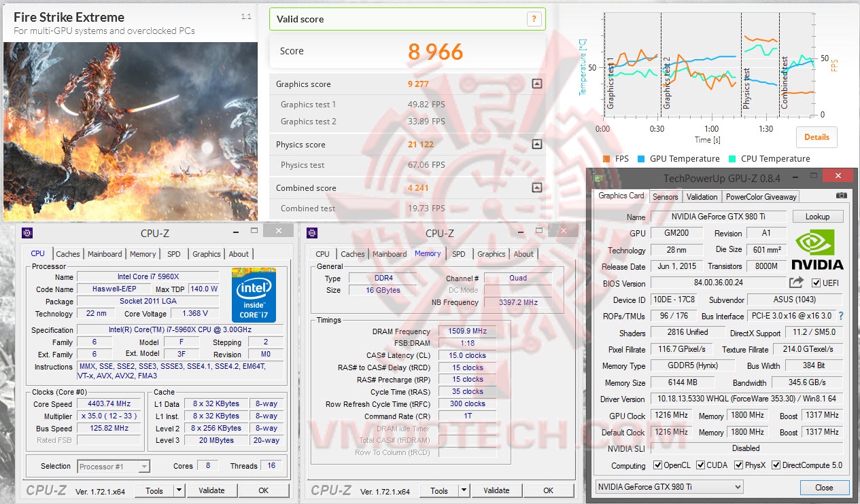The width and height of the screenshot is (860, 504).
Task: Click OK in the left CPU-Z window
Action: coord(263,490)
